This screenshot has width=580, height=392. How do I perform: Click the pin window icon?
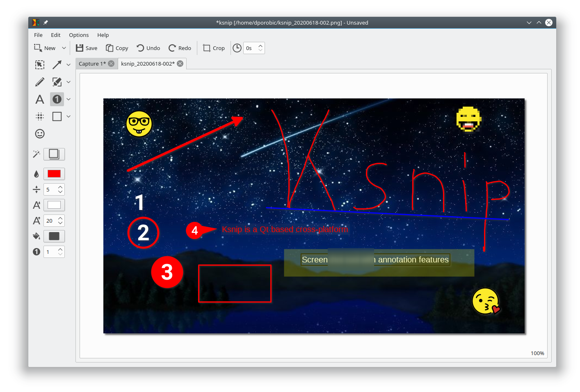(x=46, y=23)
